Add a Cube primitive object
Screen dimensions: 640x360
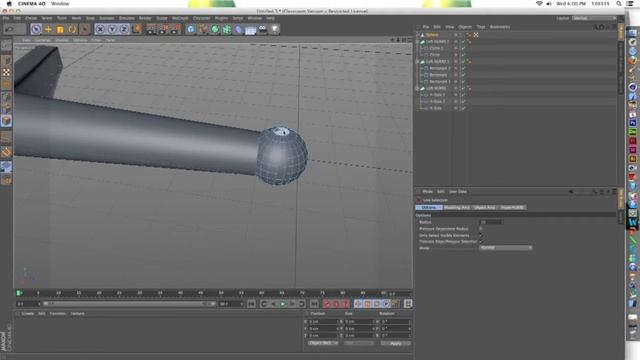[191, 29]
